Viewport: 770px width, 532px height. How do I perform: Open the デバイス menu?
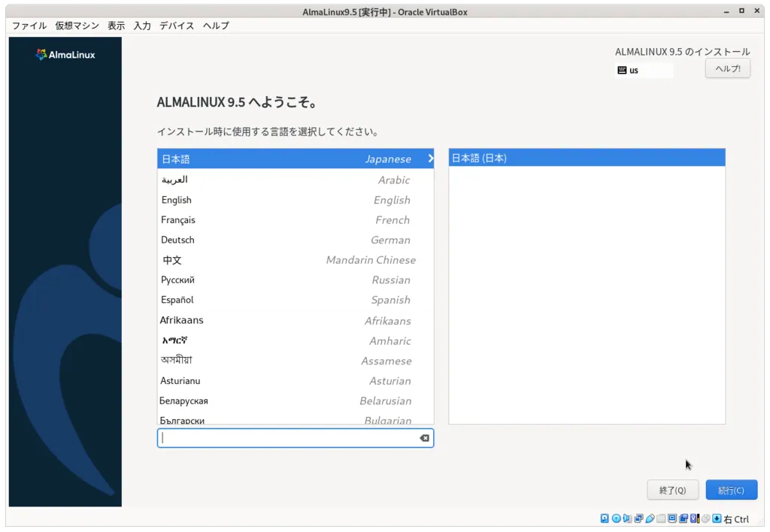tap(177, 25)
